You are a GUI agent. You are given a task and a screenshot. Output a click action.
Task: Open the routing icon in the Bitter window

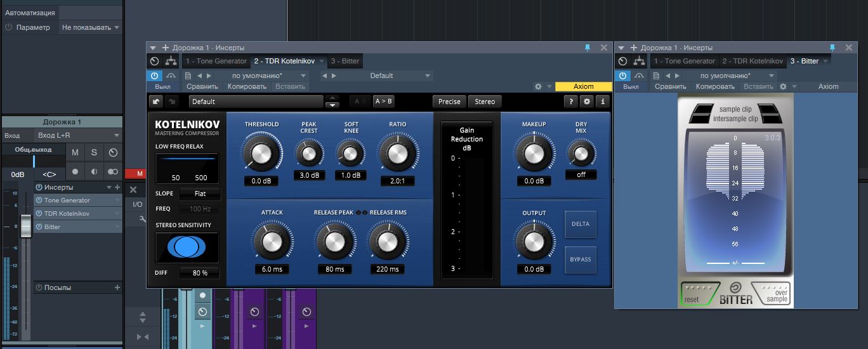tap(639, 61)
